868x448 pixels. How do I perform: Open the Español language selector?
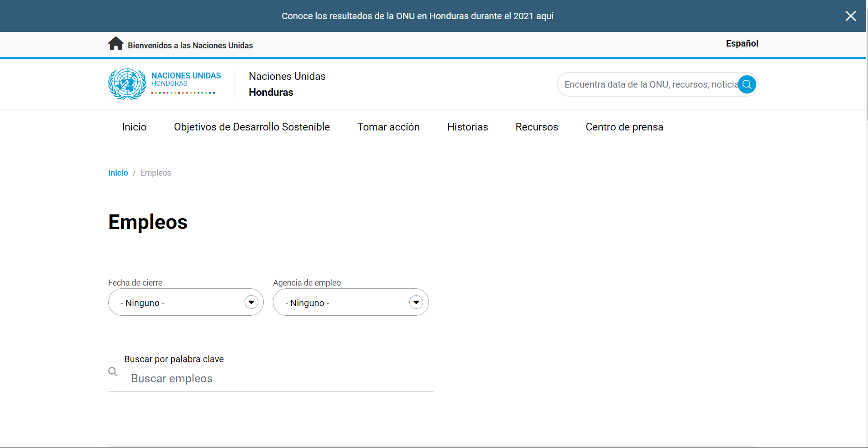coord(742,44)
